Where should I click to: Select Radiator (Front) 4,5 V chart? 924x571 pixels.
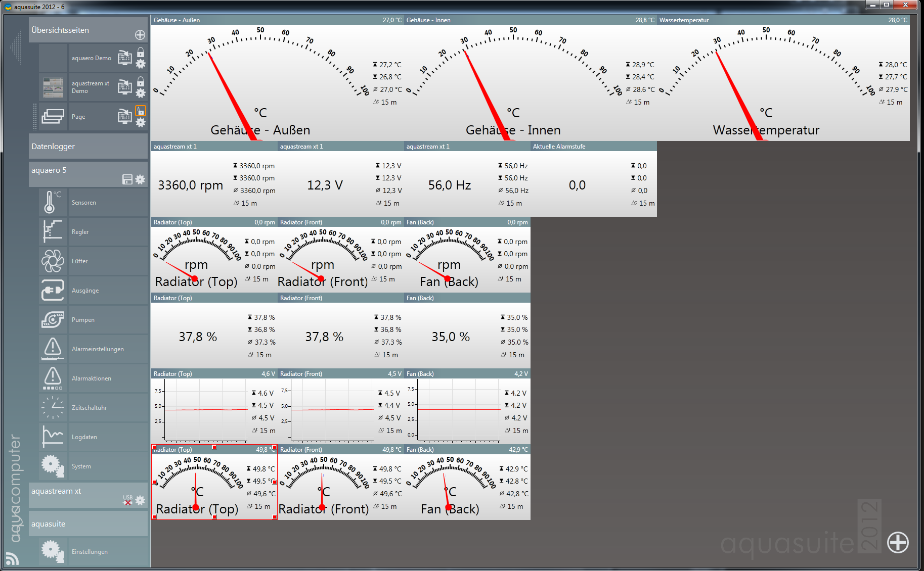tap(340, 406)
